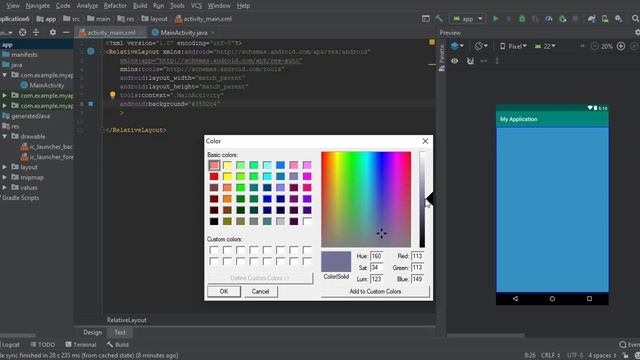Viewport: 640px width, 360px height.
Task: Open the Build menu
Action: (x=140, y=6)
